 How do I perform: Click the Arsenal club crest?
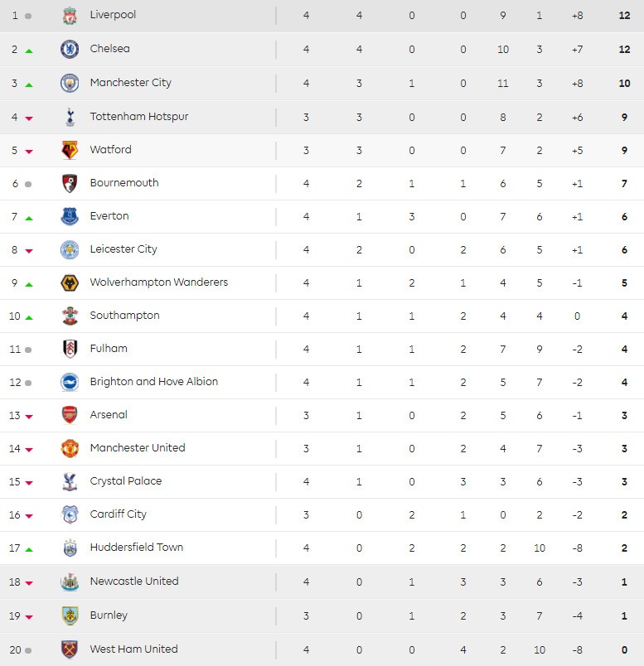point(70,415)
